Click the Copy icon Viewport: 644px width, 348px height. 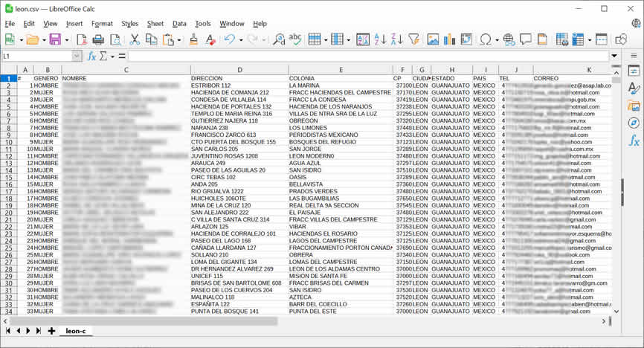(x=151, y=39)
